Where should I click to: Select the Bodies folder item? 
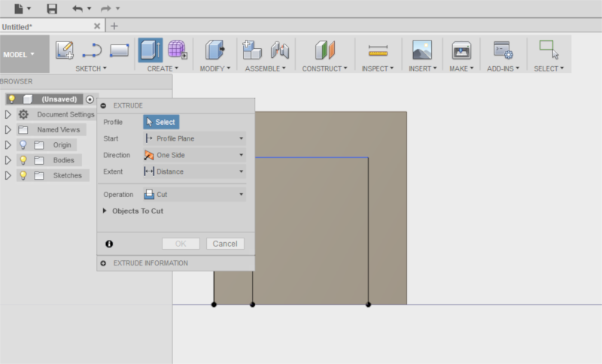pos(49,160)
